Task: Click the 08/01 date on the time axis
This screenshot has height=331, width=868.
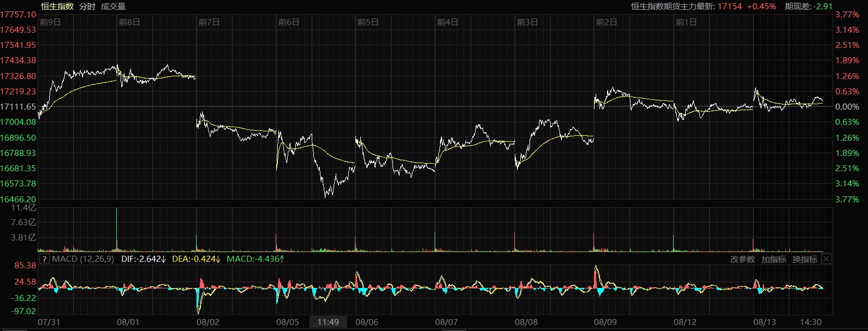Action: pyautogui.click(x=128, y=322)
